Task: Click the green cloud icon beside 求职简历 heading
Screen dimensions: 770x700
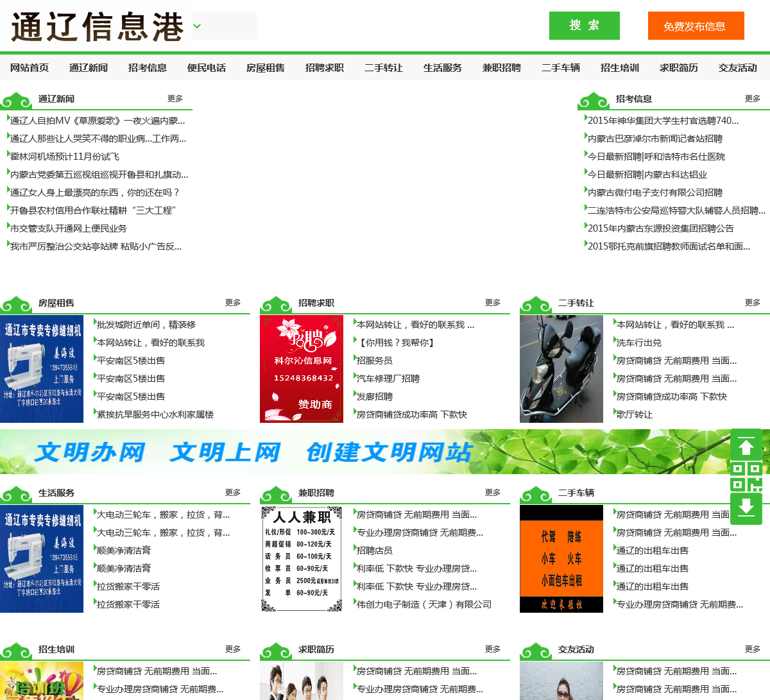Action: [x=276, y=651]
